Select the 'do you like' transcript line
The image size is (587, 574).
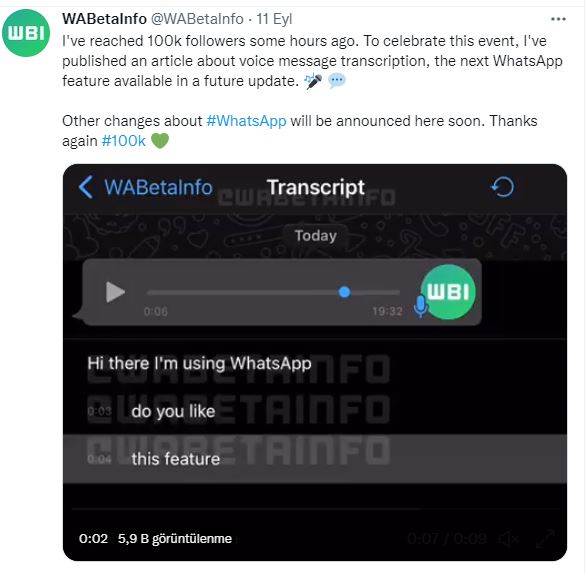(314, 411)
